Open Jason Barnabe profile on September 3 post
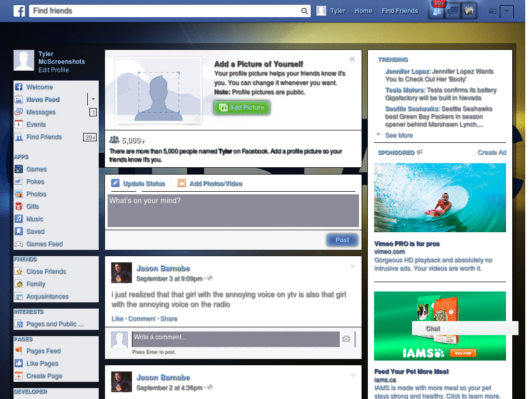Viewport: 532px width, 399px height. tap(163, 269)
